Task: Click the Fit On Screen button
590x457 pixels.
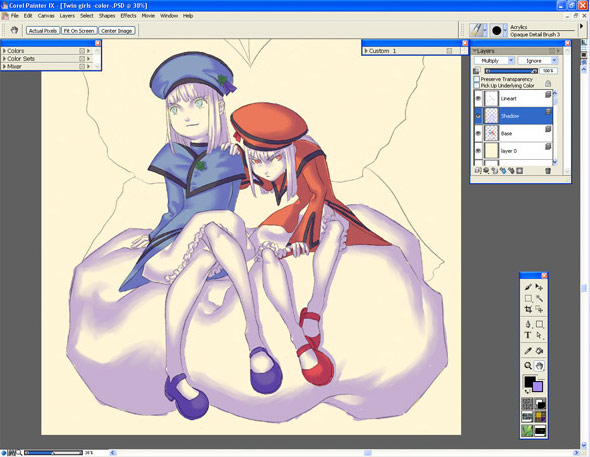Action: point(79,31)
